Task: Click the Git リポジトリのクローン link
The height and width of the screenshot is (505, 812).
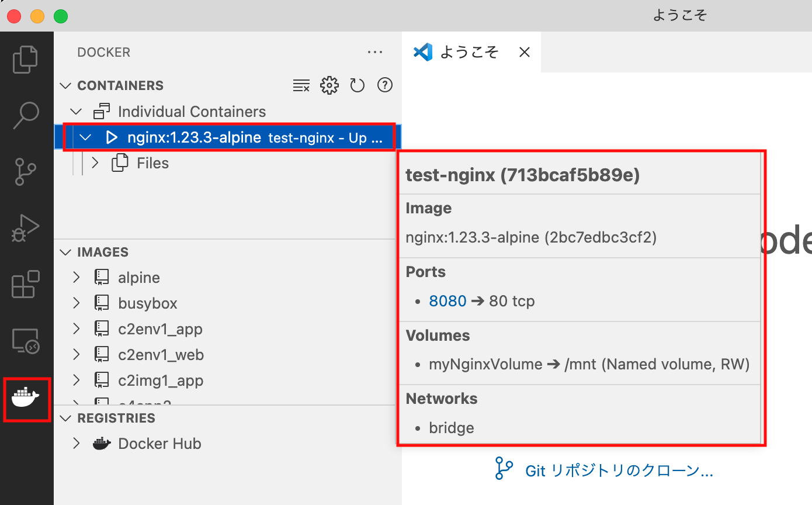Action: point(619,470)
